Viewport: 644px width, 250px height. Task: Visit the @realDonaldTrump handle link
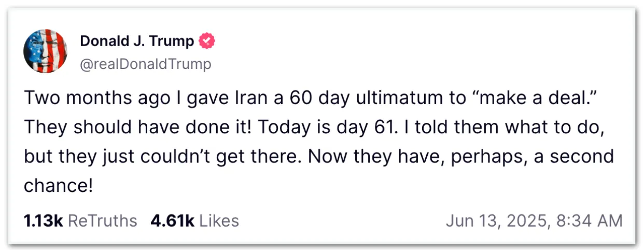point(146,64)
